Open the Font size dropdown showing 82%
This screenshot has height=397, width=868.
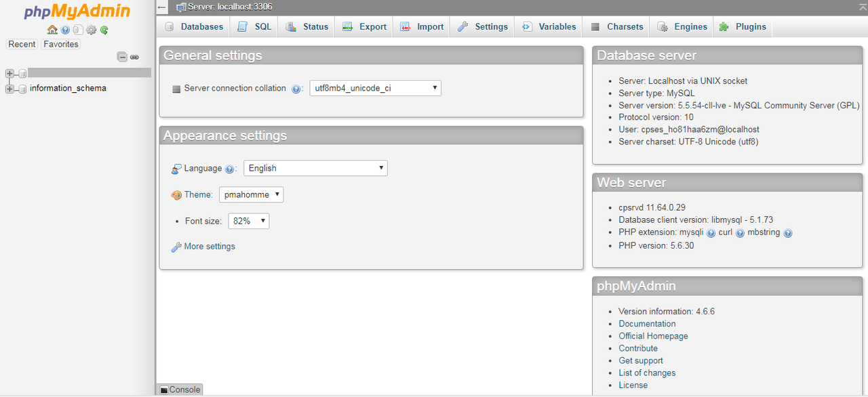(x=249, y=221)
